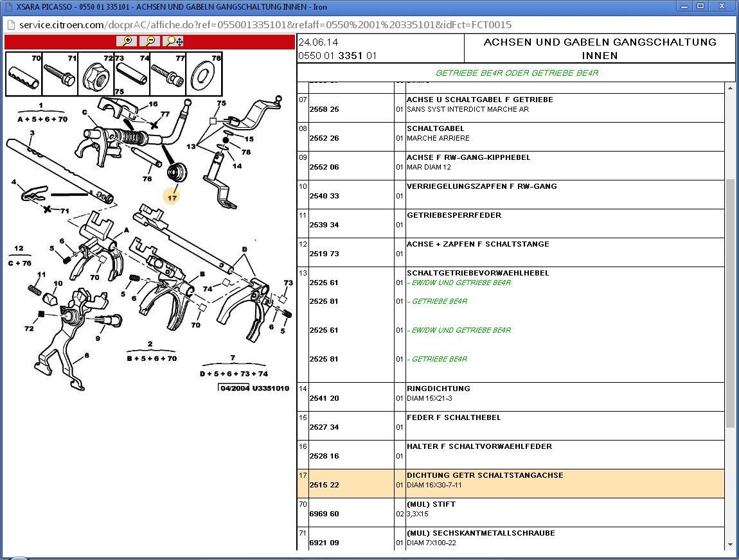The width and height of the screenshot is (739, 560).
Task: Click the GETRIEBESPERRFEDER description
Action: pyautogui.click(x=454, y=215)
